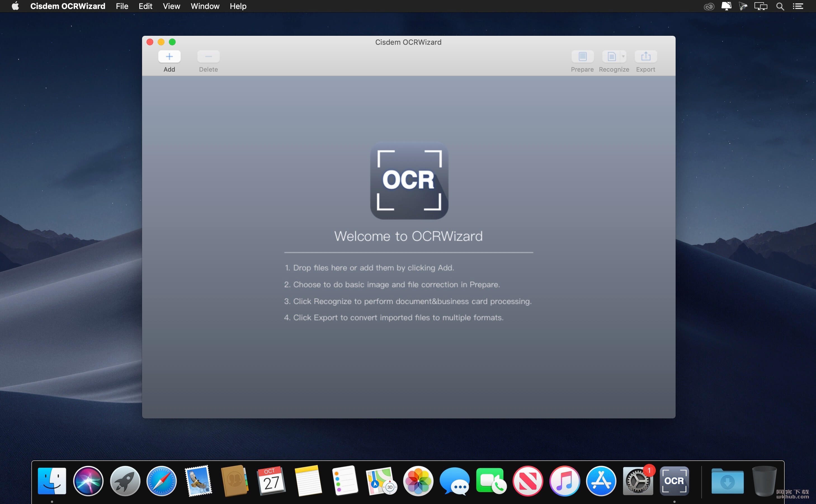
Task: Open Reminders from the Dock
Action: click(345, 481)
